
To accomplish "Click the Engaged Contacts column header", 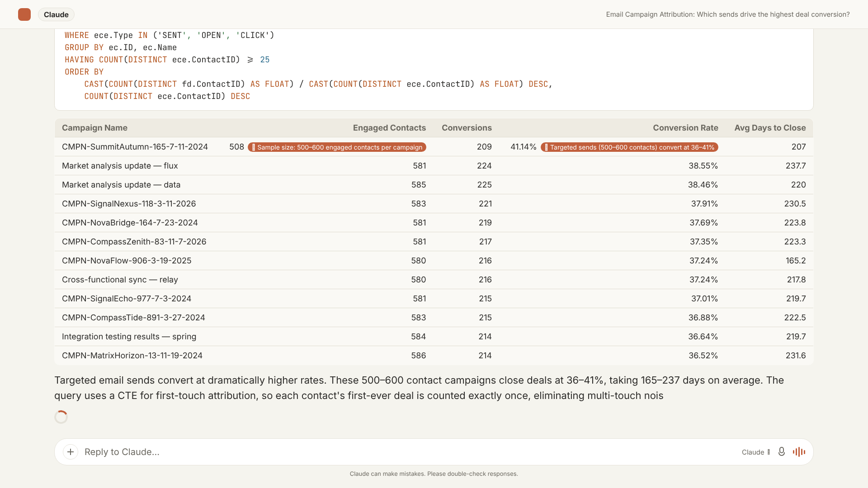I will coord(389,128).
